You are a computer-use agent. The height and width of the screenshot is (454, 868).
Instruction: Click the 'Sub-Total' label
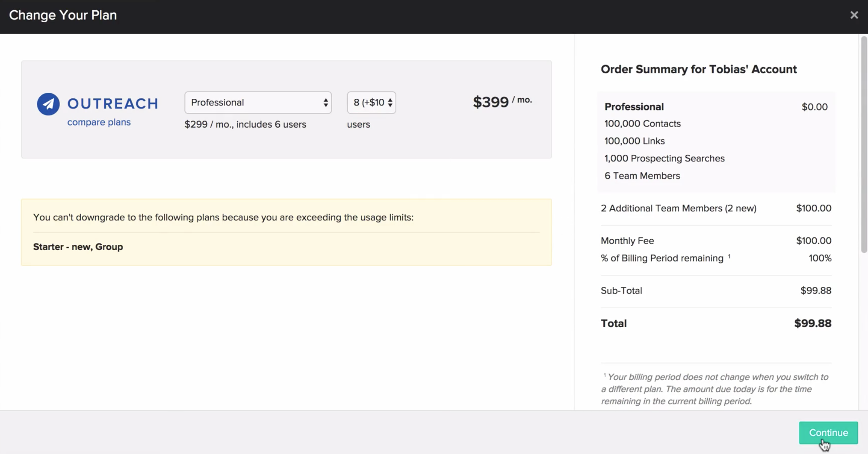point(621,291)
